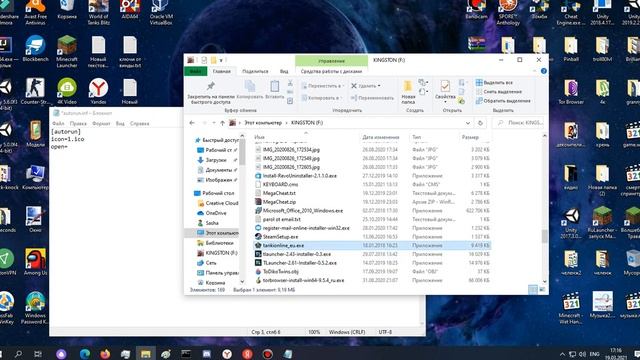
Task: Click the New Folder icon
Action: (408, 87)
